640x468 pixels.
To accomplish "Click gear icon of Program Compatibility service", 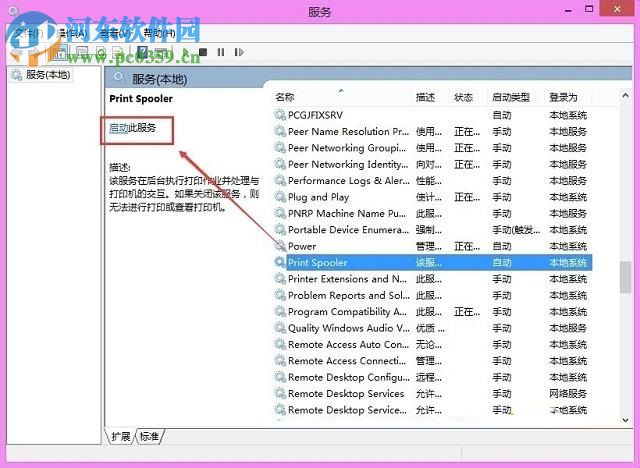I will click(280, 312).
